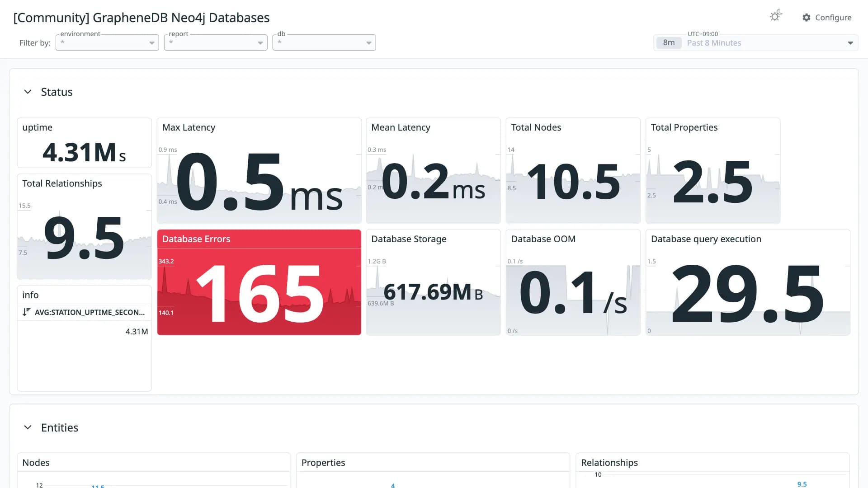868x488 pixels.
Task: Click the Entities section heading
Action: [60, 428]
